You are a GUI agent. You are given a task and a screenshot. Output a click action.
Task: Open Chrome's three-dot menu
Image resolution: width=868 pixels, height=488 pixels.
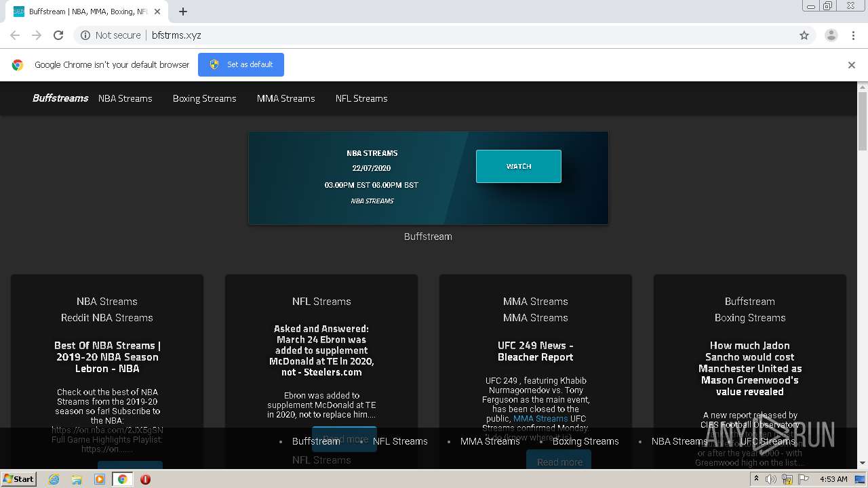click(x=853, y=35)
